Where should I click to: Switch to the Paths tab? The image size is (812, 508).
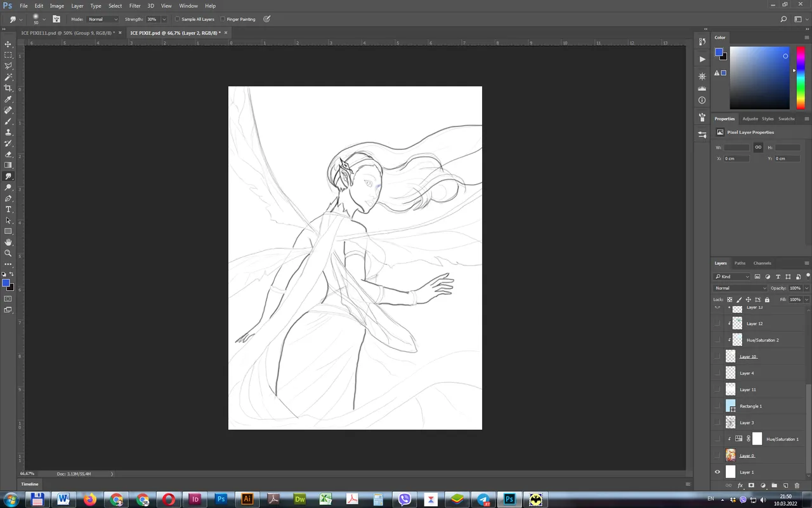pyautogui.click(x=740, y=263)
